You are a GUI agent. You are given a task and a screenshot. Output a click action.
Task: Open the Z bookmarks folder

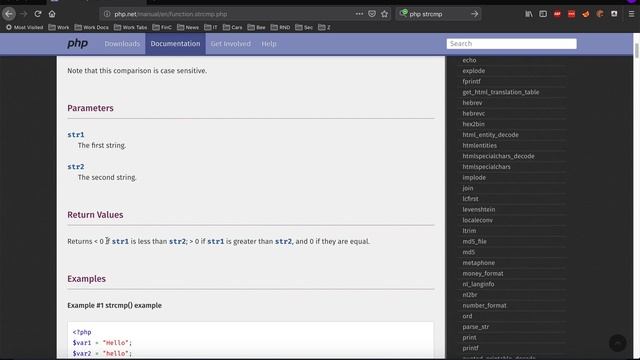click(324, 27)
